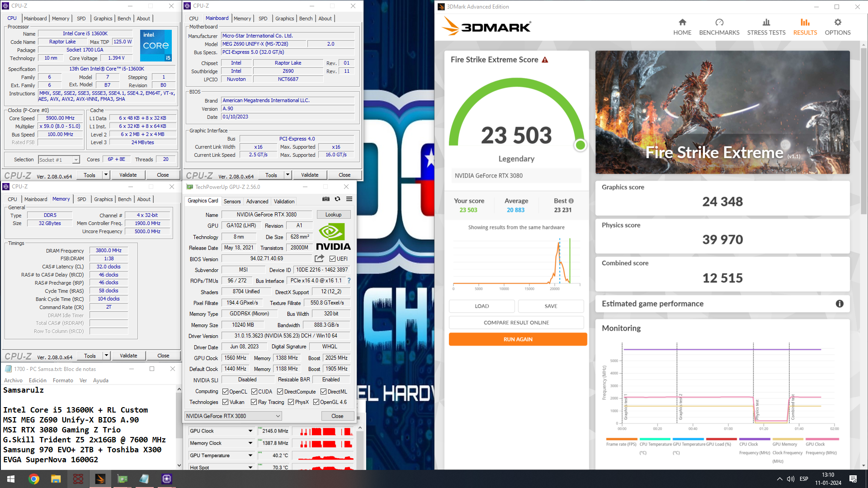
Task: Switch to Validation tab in GPU-Z
Action: pyautogui.click(x=284, y=202)
